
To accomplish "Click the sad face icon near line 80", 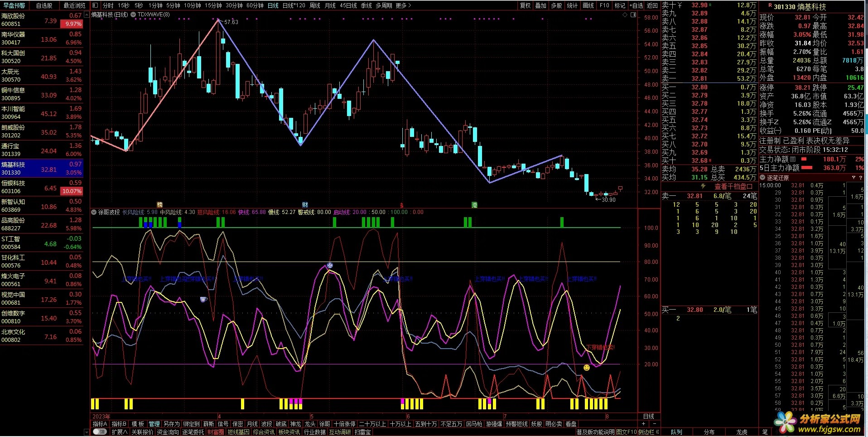I will pos(330,265).
